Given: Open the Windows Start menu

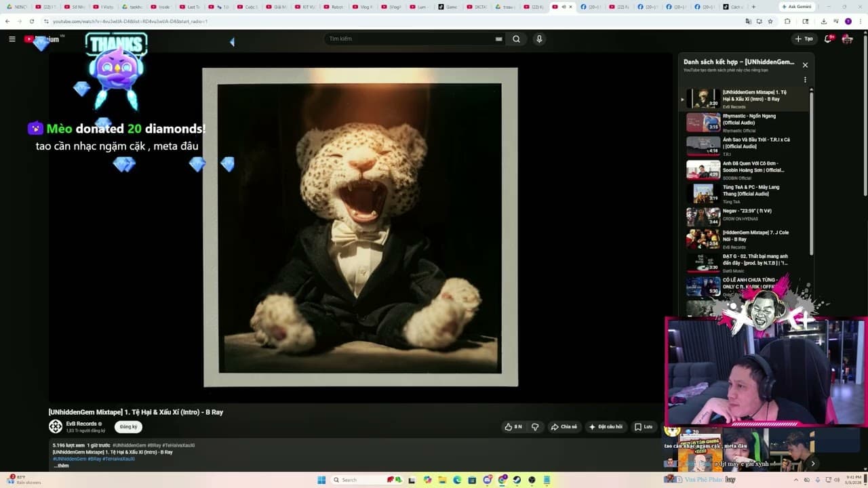Looking at the screenshot, I should click(321, 480).
